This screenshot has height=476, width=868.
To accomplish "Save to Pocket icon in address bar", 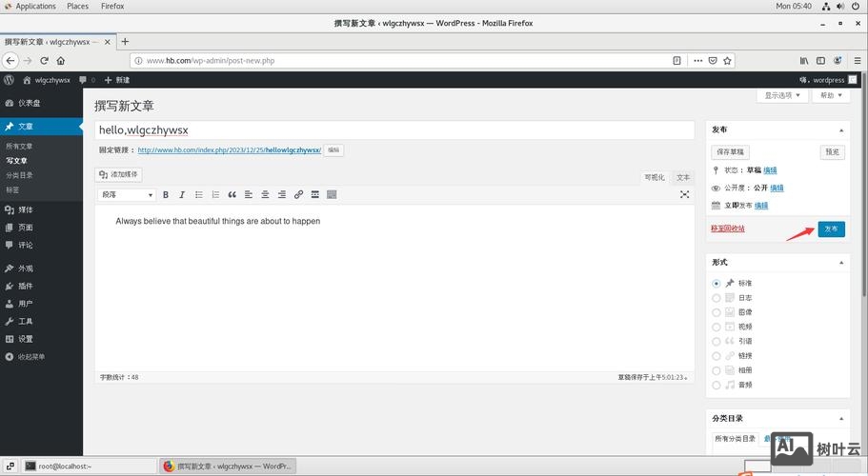I will coord(713,61).
